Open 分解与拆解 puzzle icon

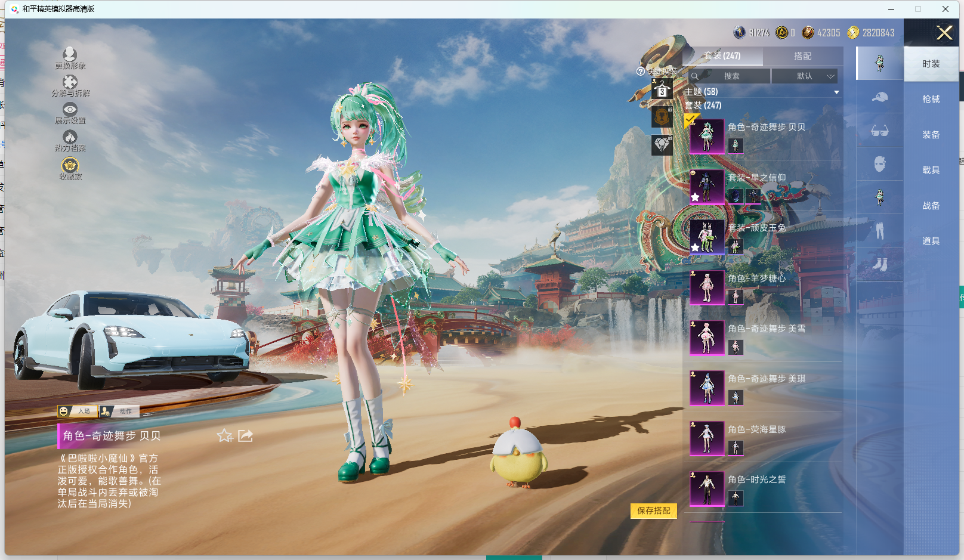click(x=70, y=83)
